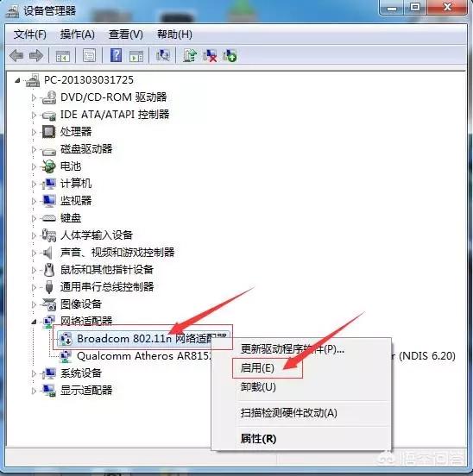Choose 启用(E) in the context menu
The image size is (473, 476).
(257, 368)
